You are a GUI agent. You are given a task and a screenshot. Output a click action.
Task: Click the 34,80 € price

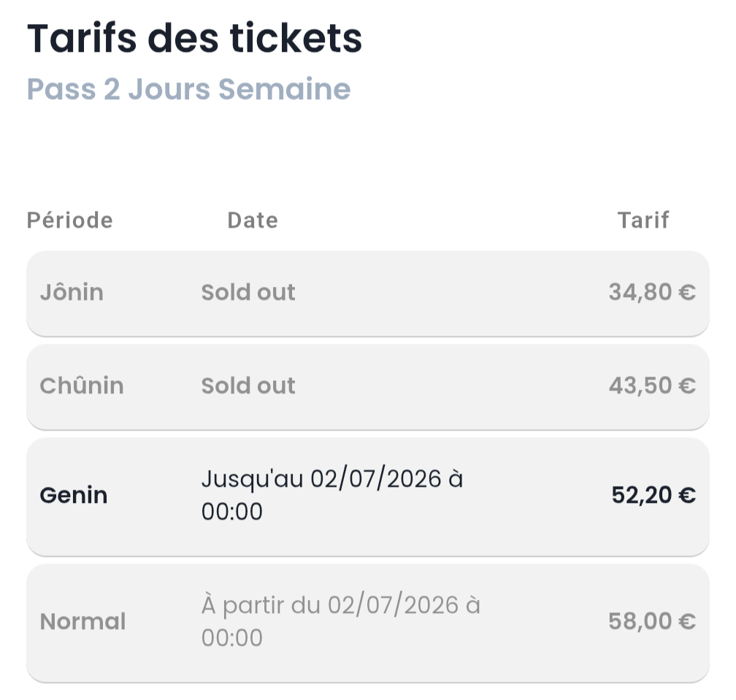tap(651, 293)
